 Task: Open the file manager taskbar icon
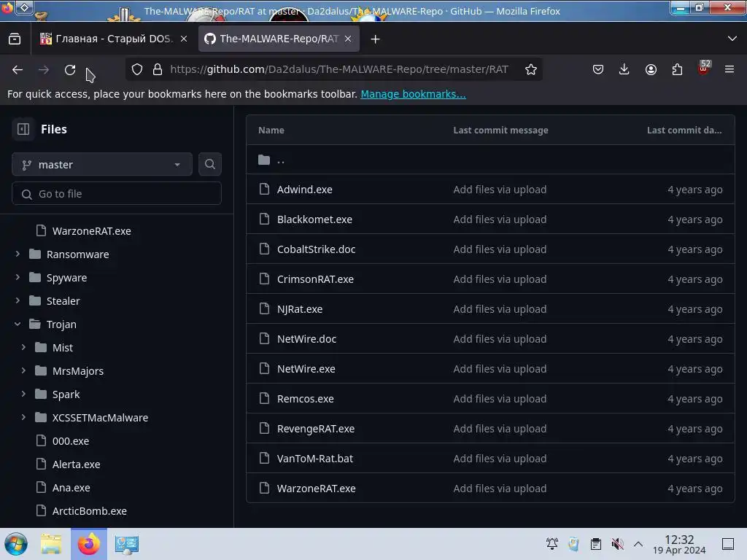51,544
